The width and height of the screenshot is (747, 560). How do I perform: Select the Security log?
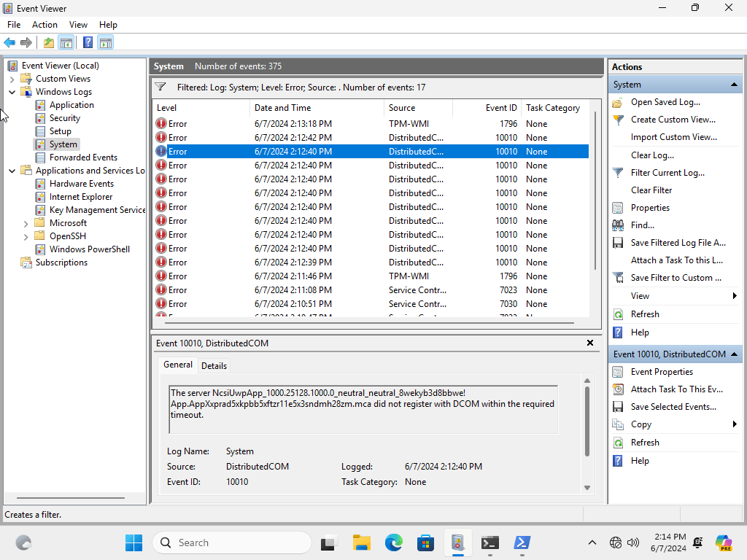tap(65, 118)
